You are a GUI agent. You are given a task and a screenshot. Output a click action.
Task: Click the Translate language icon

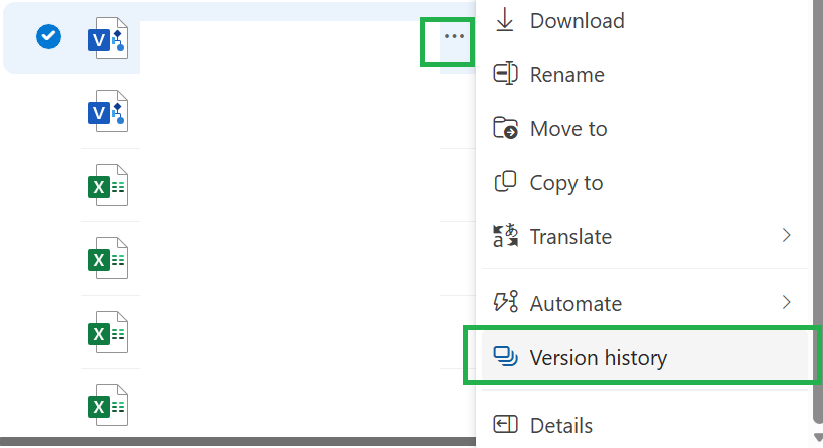point(505,236)
